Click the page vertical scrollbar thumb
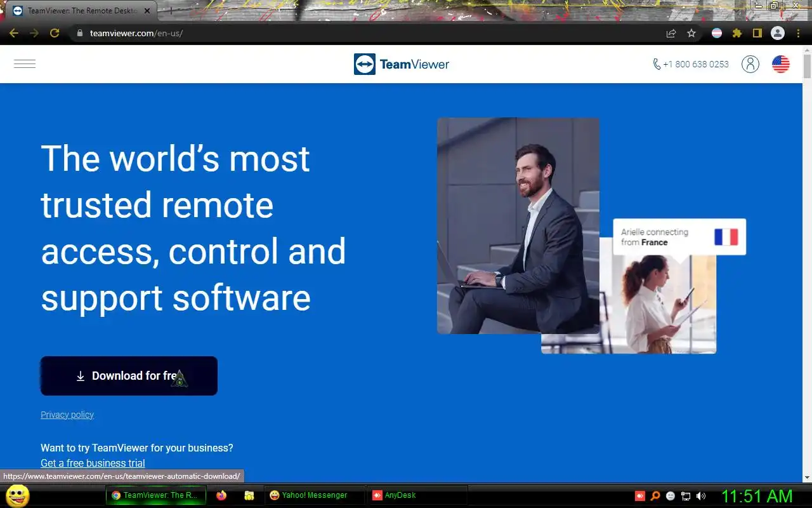The height and width of the screenshot is (508, 812). point(807,66)
